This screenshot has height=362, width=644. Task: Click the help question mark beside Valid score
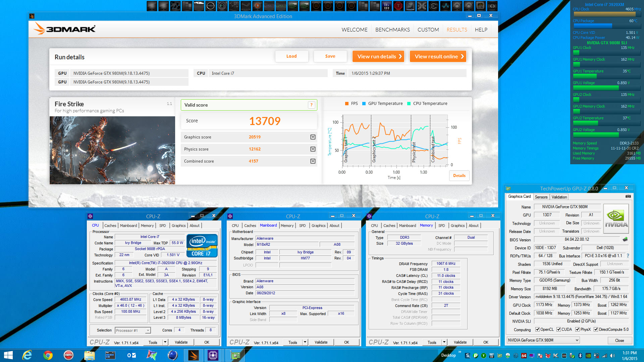pyautogui.click(x=311, y=105)
